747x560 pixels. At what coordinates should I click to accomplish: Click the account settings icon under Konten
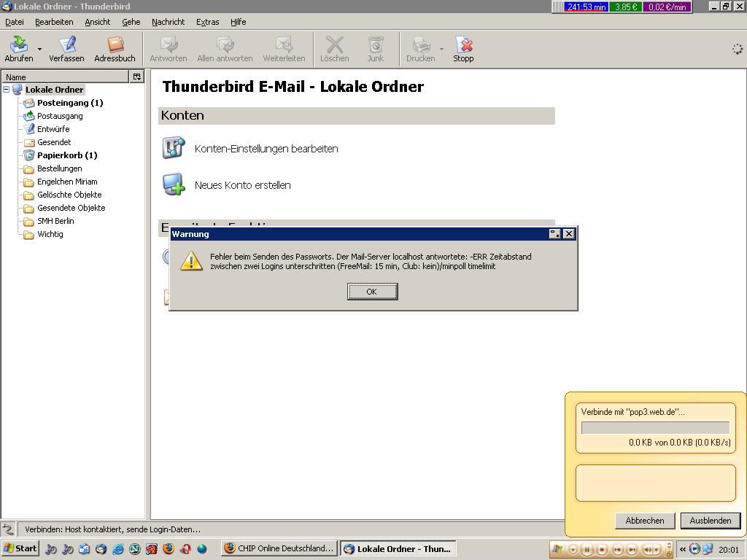pyautogui.click(x=174, y=147)
